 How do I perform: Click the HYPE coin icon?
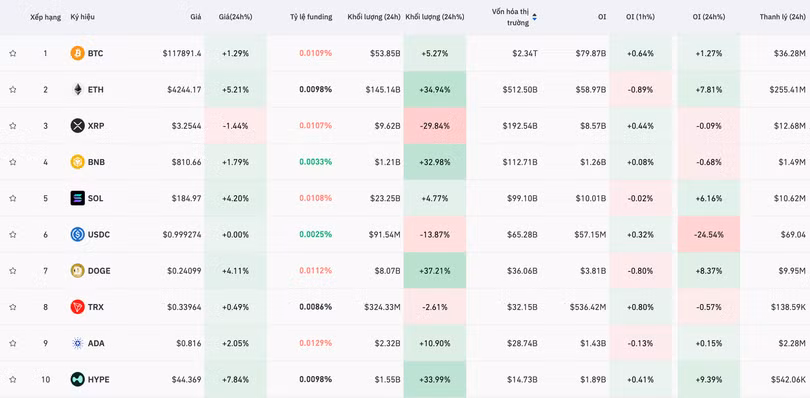77,379
